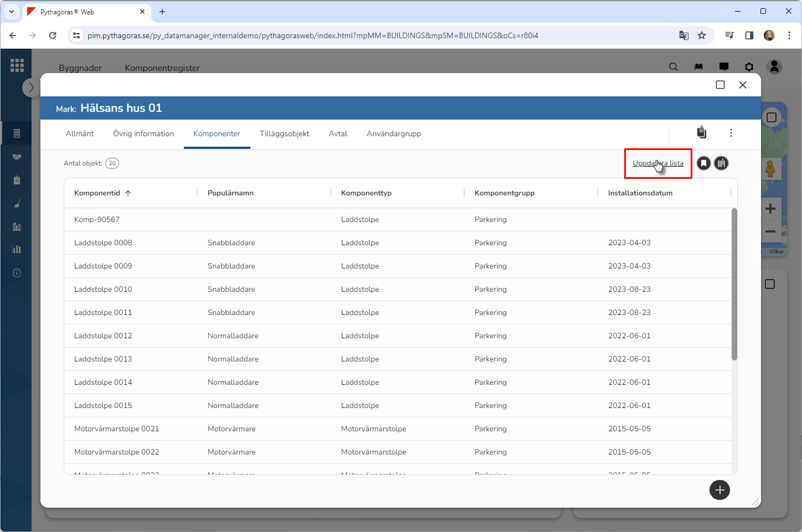Expand the collapsed left sidebar panel
The image size is (802, 532).
(31, 87)
